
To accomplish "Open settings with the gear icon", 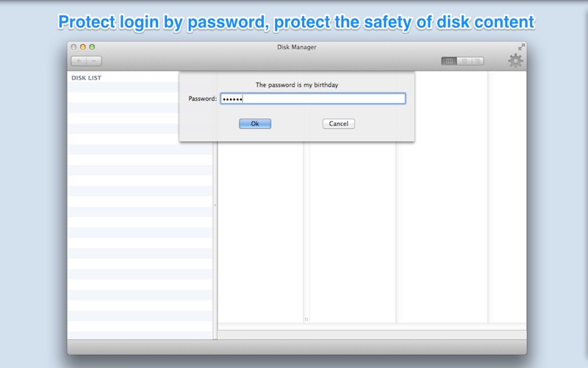I will 516,61.
